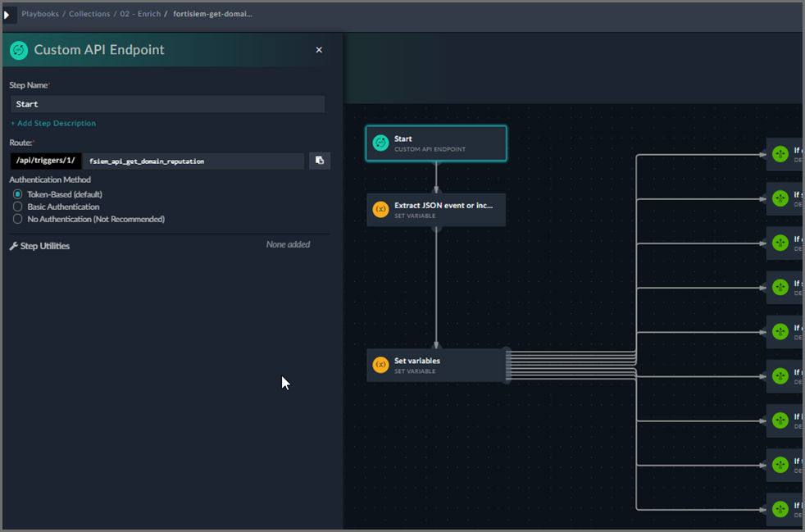Click the route name input field

pyautogui.click(x=193, y=161)
